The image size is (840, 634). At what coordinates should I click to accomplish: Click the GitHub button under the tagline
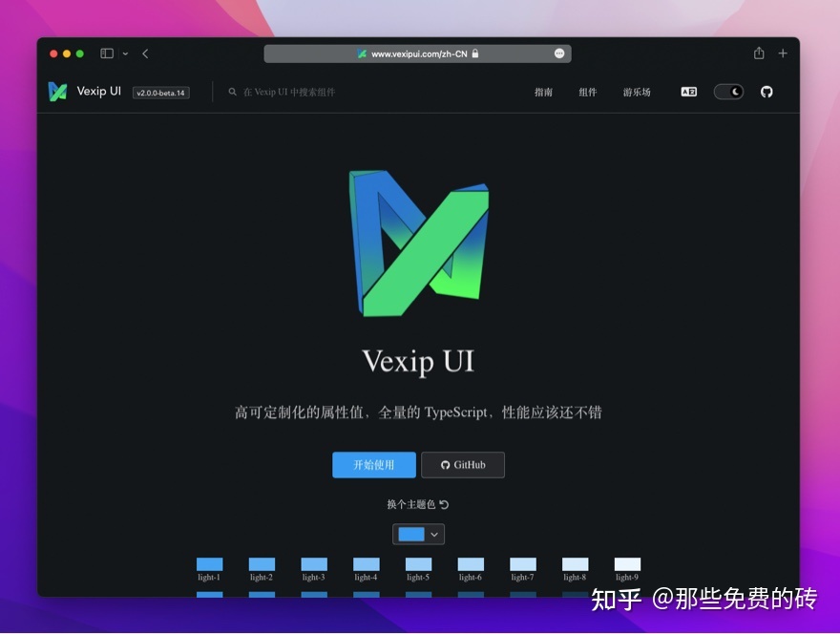pyautogui.click(x=463, y=465)
